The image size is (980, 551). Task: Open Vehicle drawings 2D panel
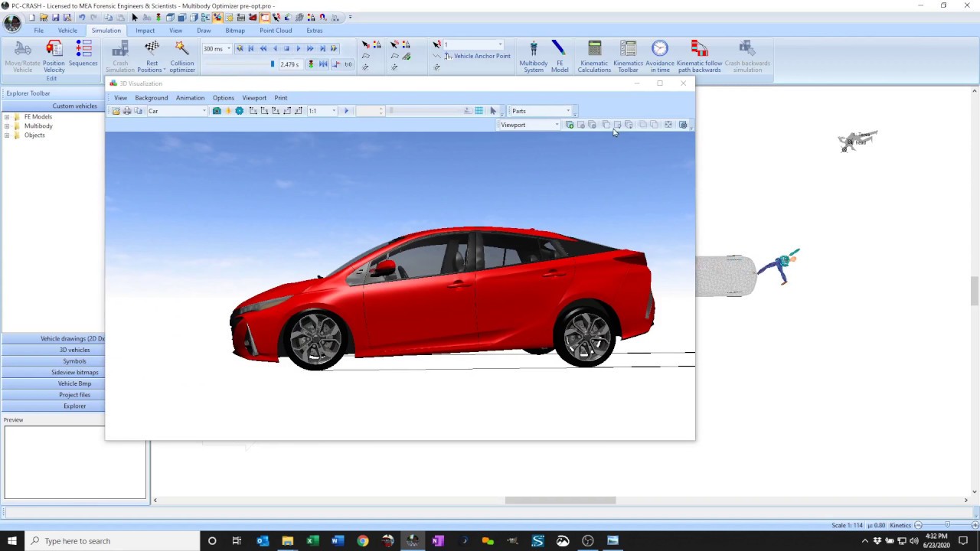coord(53,338)
